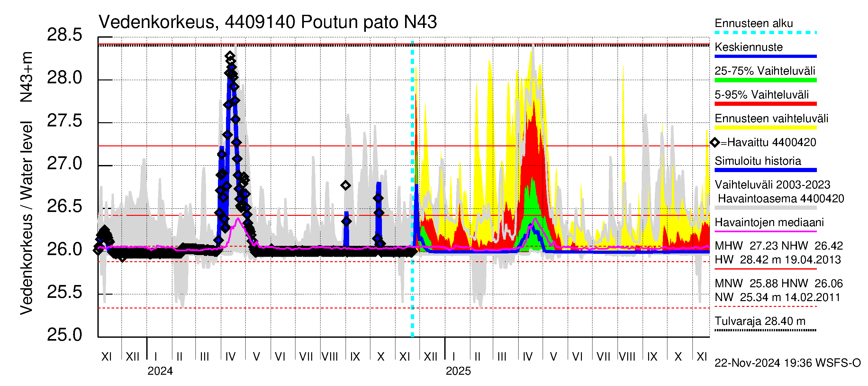The image size is (868, 386).
Task: Click the 'Ennusteen alku' legend label
Action: point(754,23)
